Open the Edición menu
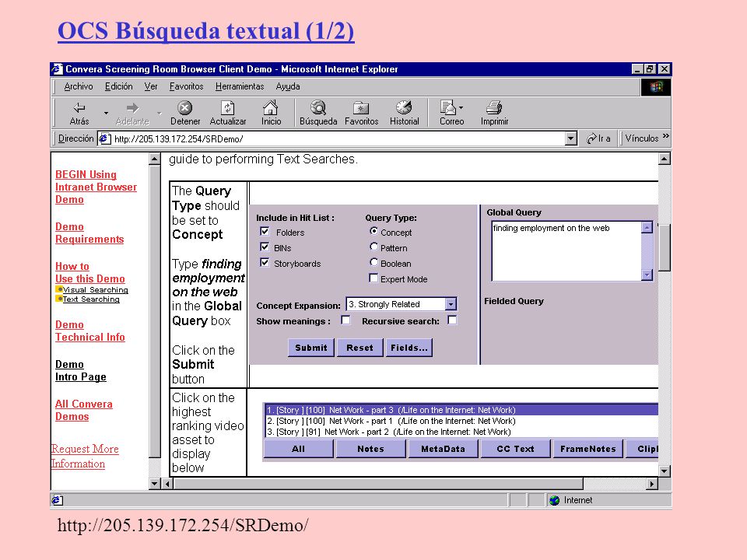 [118, 86]
